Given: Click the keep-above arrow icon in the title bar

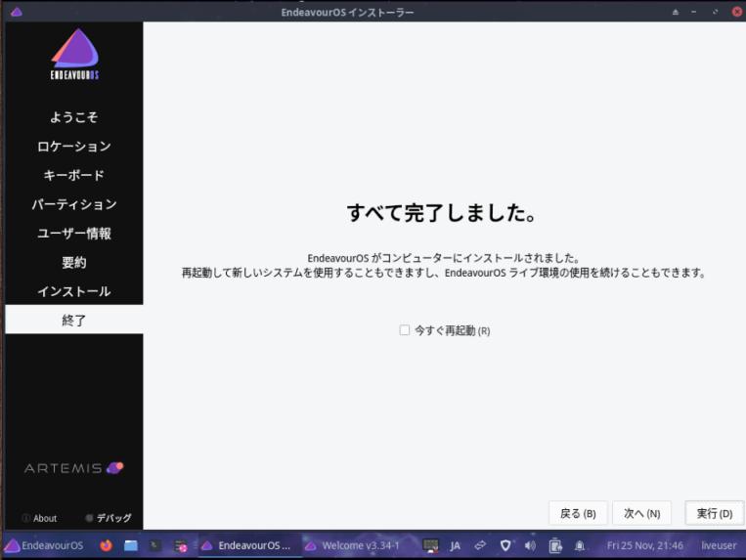Looking at the screenshot, I should [x=675, y=12].
